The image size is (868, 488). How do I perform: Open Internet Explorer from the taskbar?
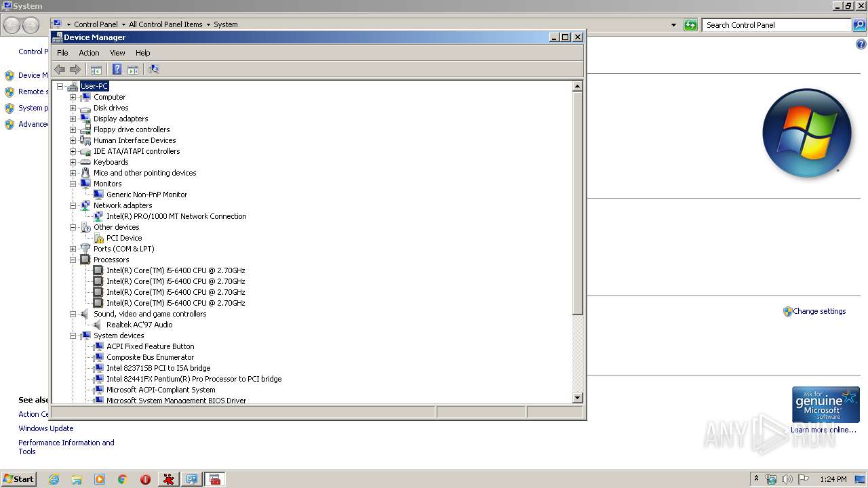54,479
